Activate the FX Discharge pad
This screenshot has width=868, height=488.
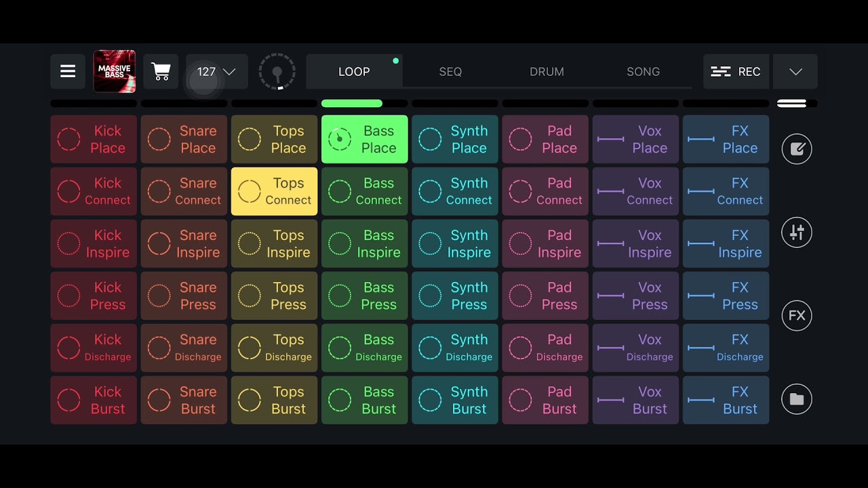(x=726, y=348)
